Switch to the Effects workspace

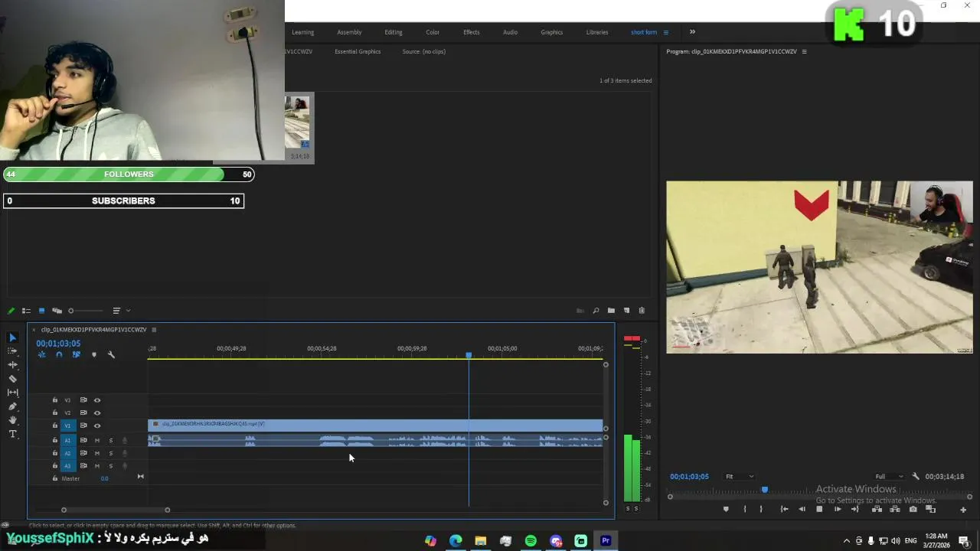tap(472, 32)
